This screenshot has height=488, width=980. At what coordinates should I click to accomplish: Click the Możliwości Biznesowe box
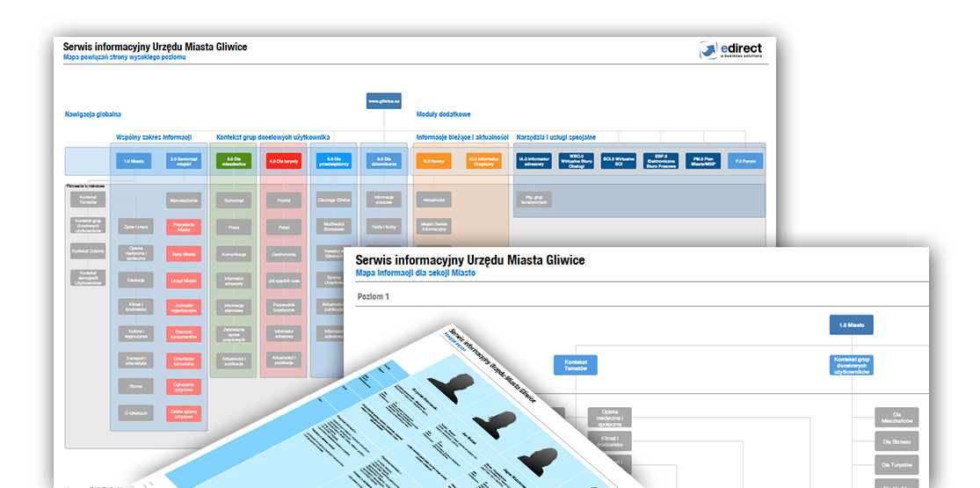tap(334, 227)
